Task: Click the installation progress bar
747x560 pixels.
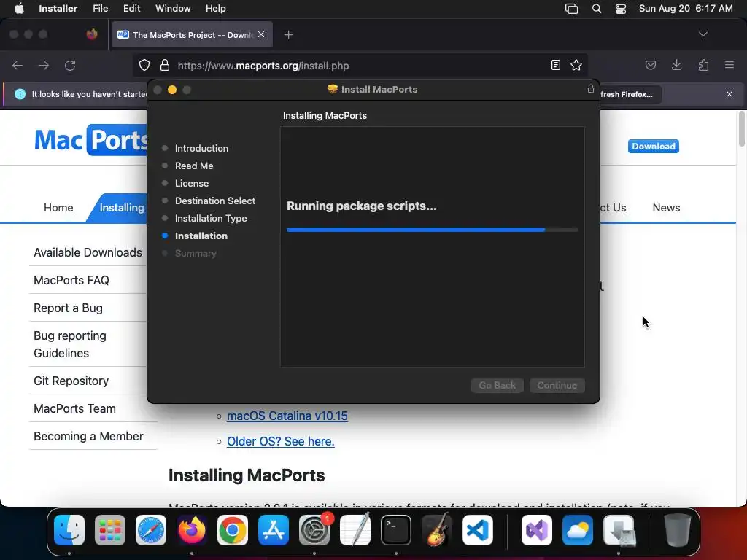Action: (x=433, y=230)
